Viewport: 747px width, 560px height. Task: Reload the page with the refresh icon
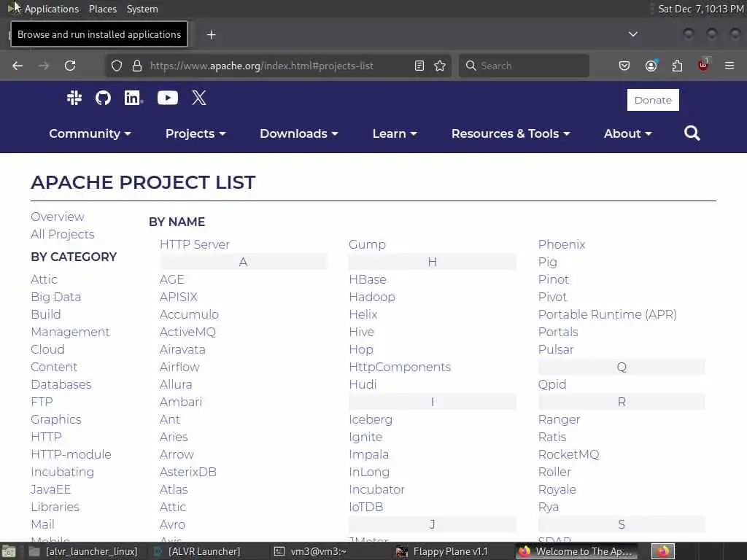(x=70, y=66)
